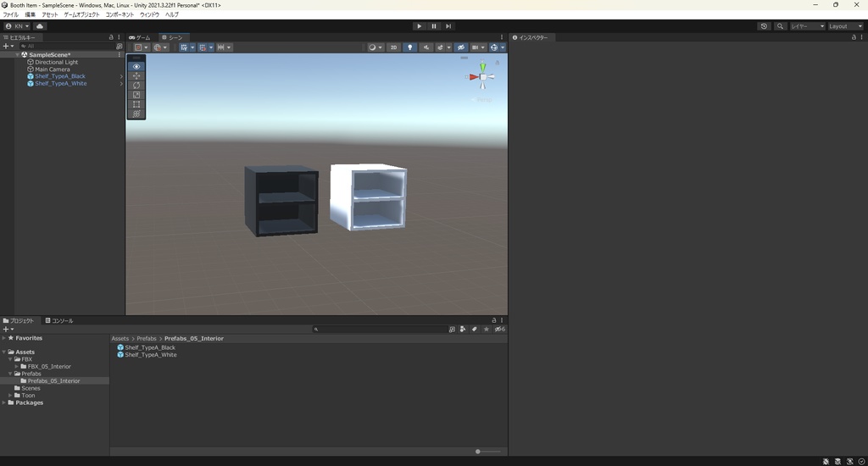Click search by label tag icon in Project panel

[x=475, y=330]
